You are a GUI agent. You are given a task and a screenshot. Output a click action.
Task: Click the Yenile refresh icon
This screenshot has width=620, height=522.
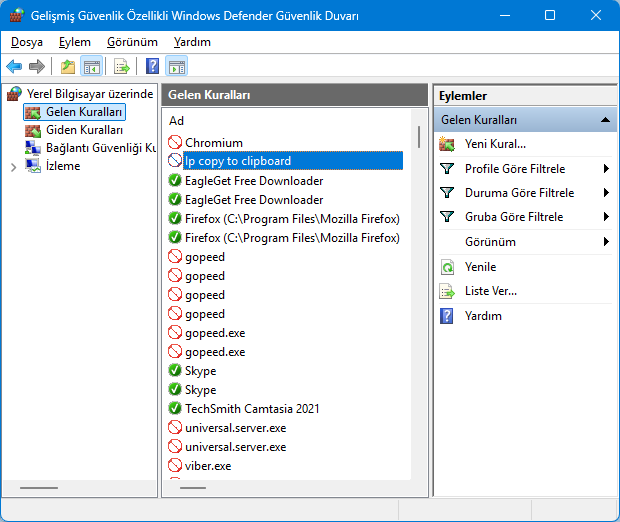pyautogui.click(x=447, y=267)
